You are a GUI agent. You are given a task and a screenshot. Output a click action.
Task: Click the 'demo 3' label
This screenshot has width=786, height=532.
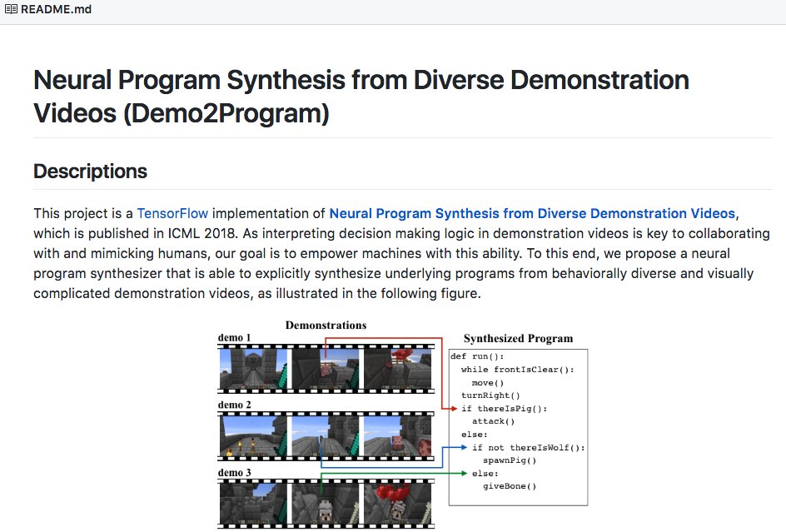(x=234, y=472)
